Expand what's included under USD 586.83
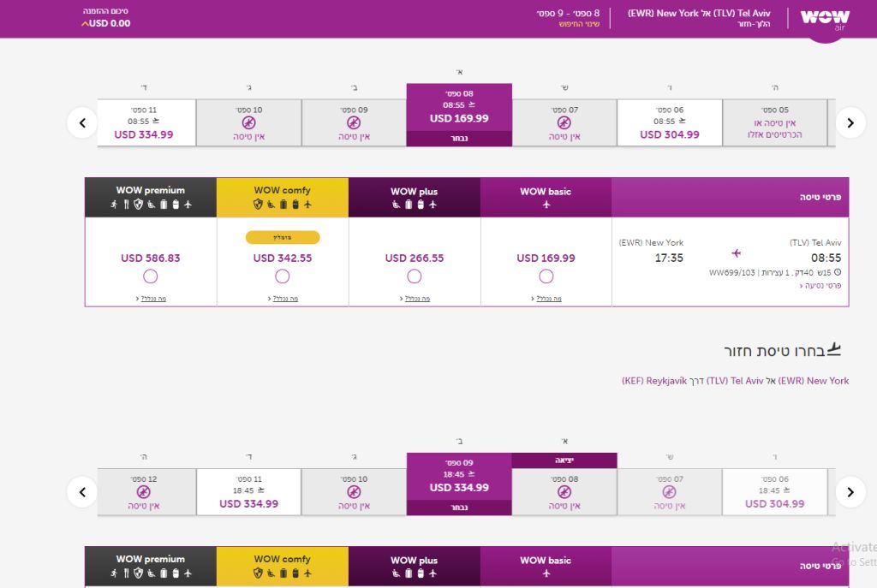877x588 pixels. pos(151,299)
